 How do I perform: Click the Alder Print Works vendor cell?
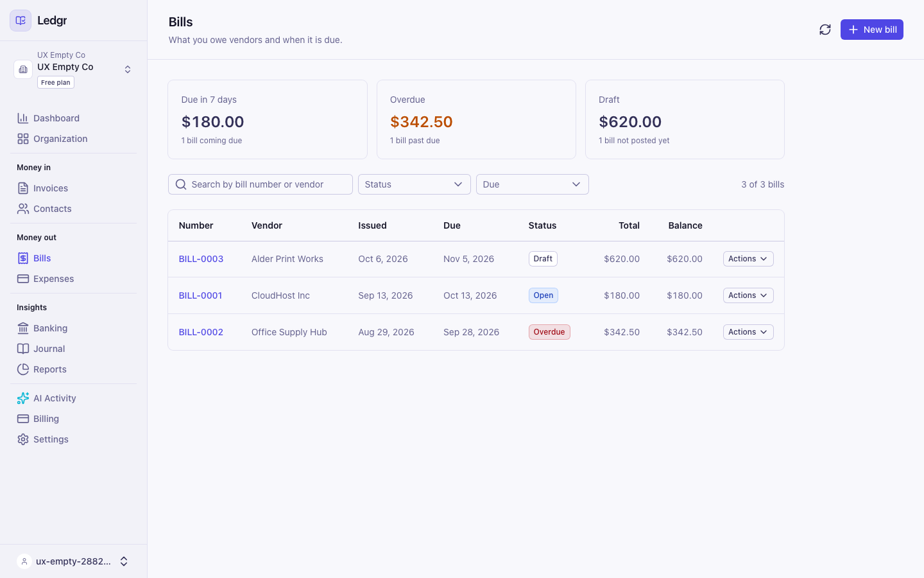(x=287, y=259)
